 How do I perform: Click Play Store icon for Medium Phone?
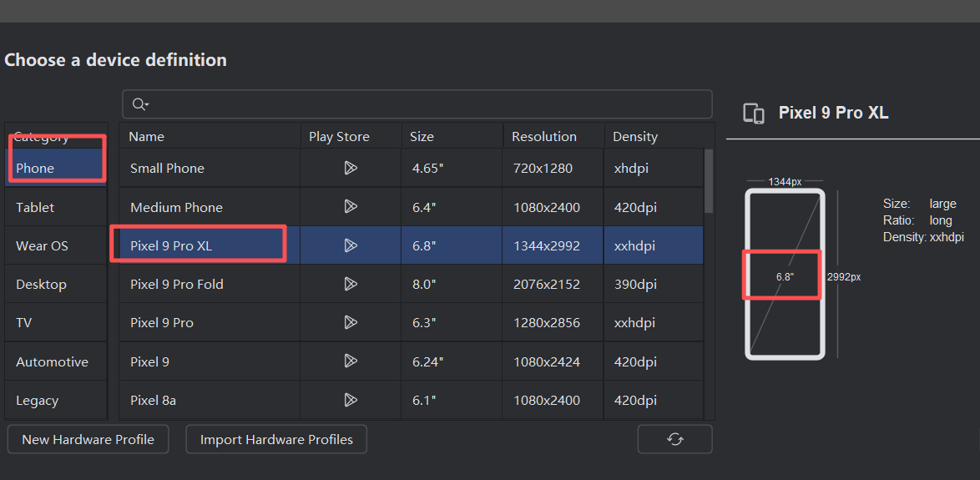(x=351, y=207)
